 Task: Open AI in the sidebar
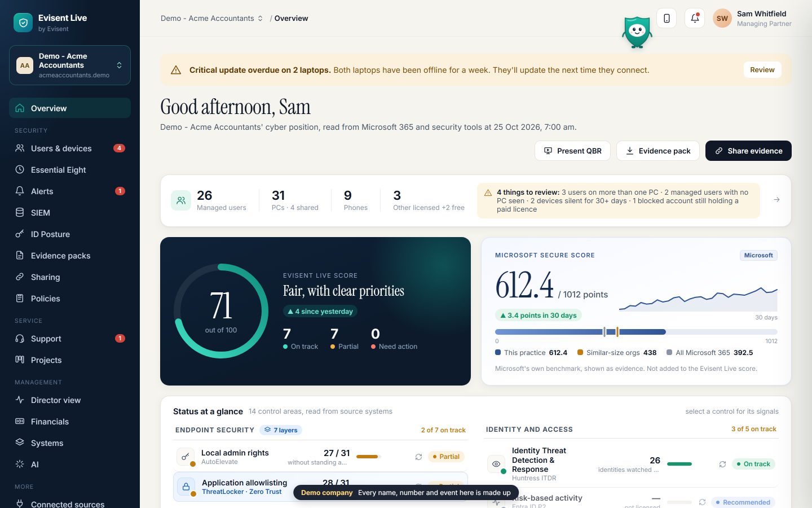[x=70, y=465]
